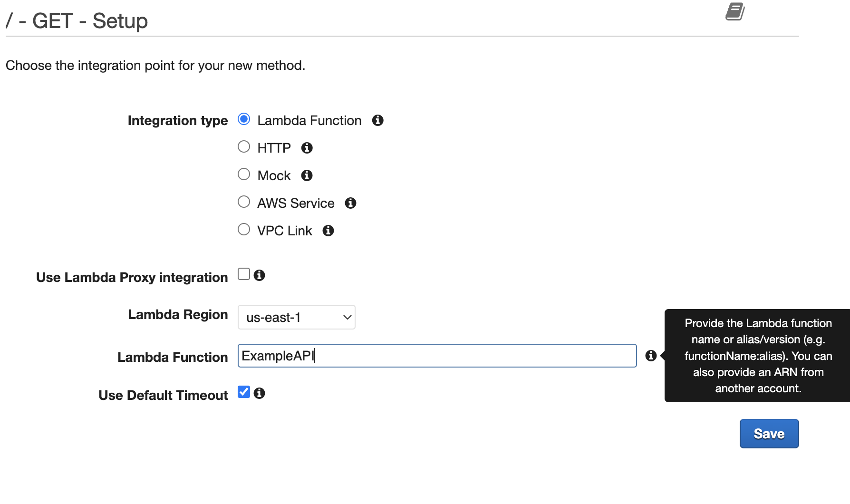Select the HTTP integration type
Image resolution: width=850 pixels, height=504 pixels.
(x=243, y=146)
